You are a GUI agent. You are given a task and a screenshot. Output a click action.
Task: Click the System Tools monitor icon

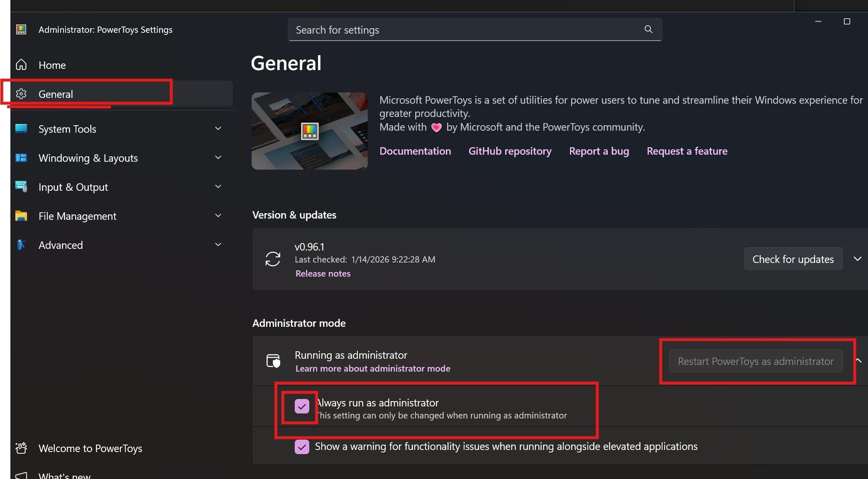tap(21, 129)
